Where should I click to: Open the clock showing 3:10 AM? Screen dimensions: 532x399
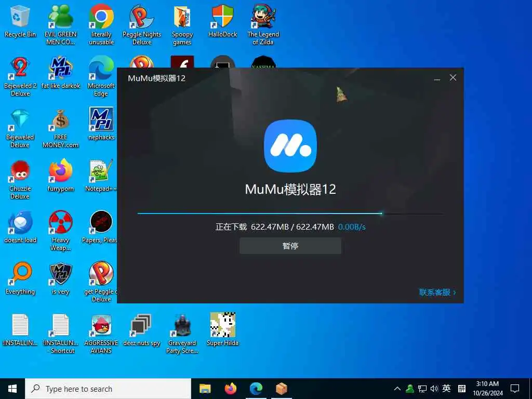[487, 389]
